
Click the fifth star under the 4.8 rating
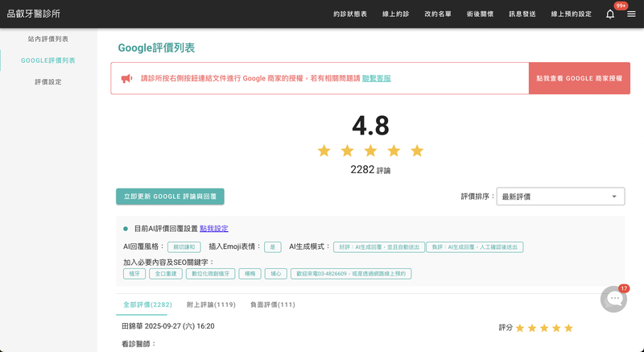(416, 151)
